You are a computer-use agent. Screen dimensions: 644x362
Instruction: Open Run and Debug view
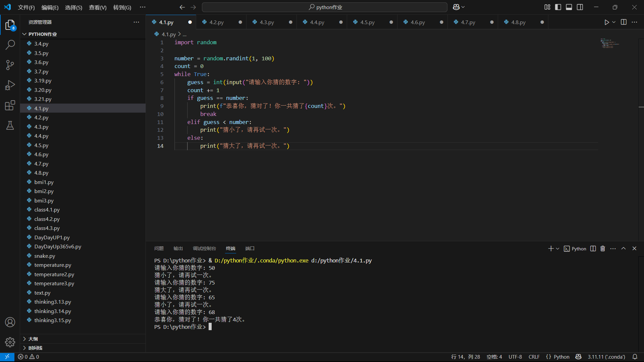[10, 85]
